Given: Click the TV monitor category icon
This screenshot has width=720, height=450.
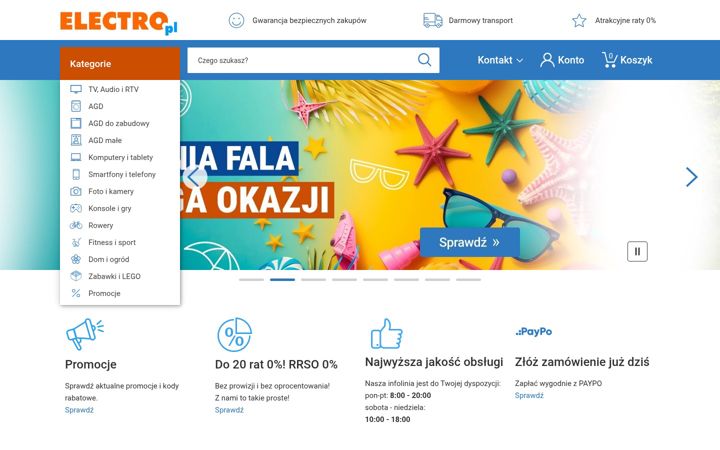Looking at the screenshot, I should point(76,89).
